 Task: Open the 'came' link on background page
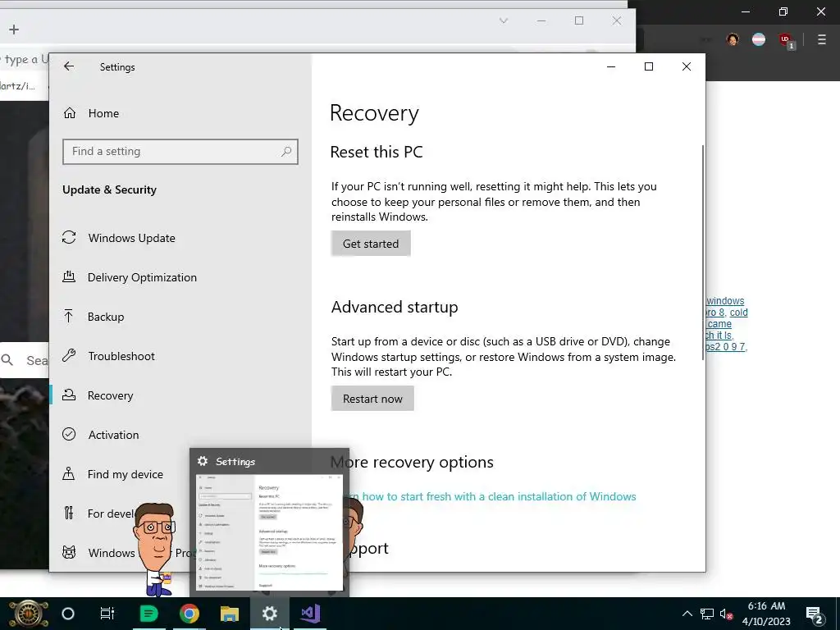pos(719,324)
